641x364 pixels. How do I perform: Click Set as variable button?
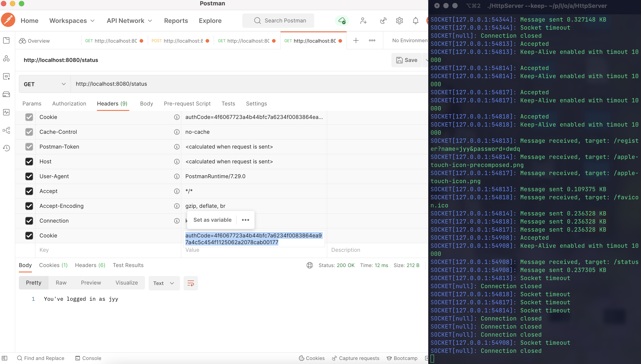(x=212, y=220)
